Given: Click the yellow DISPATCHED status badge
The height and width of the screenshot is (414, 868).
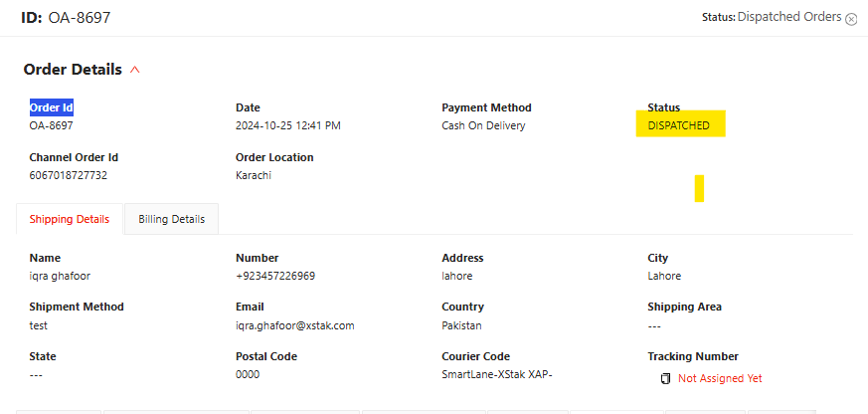Looking at the screenshot, I should point(680,125).
